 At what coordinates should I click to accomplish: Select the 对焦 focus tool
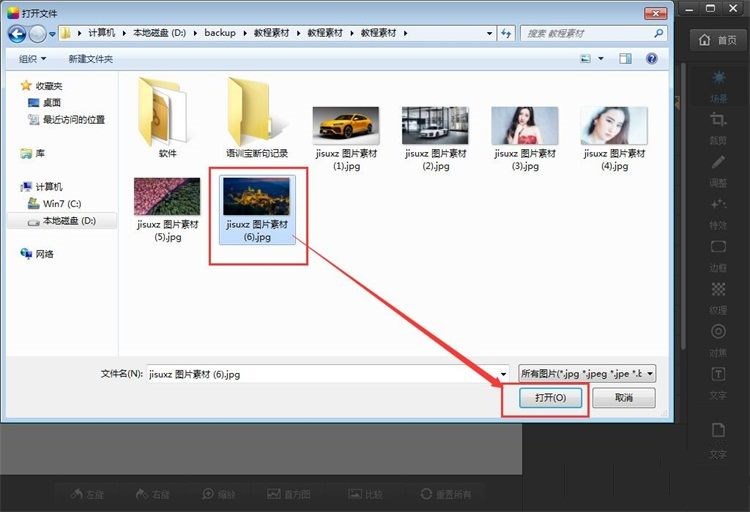click(x=718, y=336)
